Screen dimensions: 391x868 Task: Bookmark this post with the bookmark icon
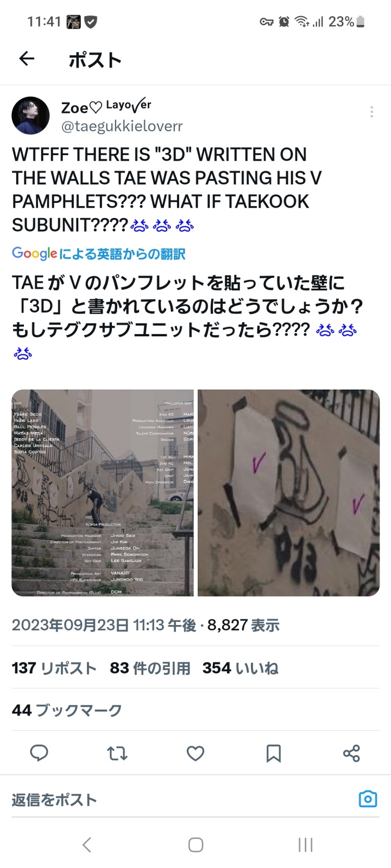click(274, 753)
